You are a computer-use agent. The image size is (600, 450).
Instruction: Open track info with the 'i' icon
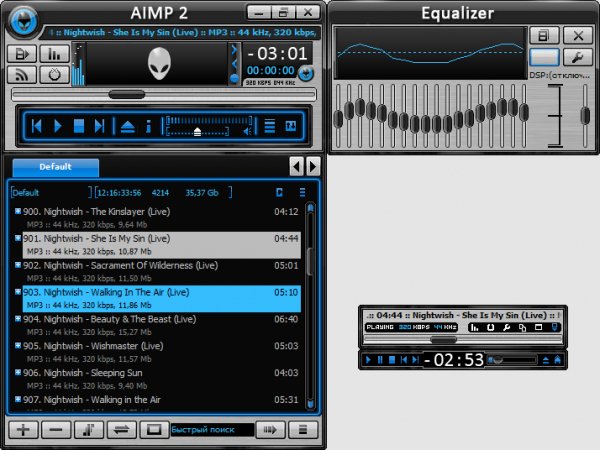149,126
